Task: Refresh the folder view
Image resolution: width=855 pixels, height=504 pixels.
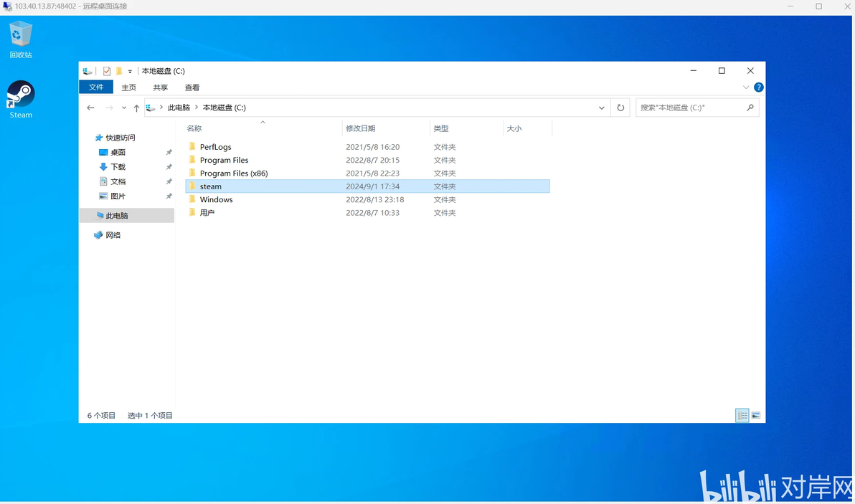Action: pos(620,108)
